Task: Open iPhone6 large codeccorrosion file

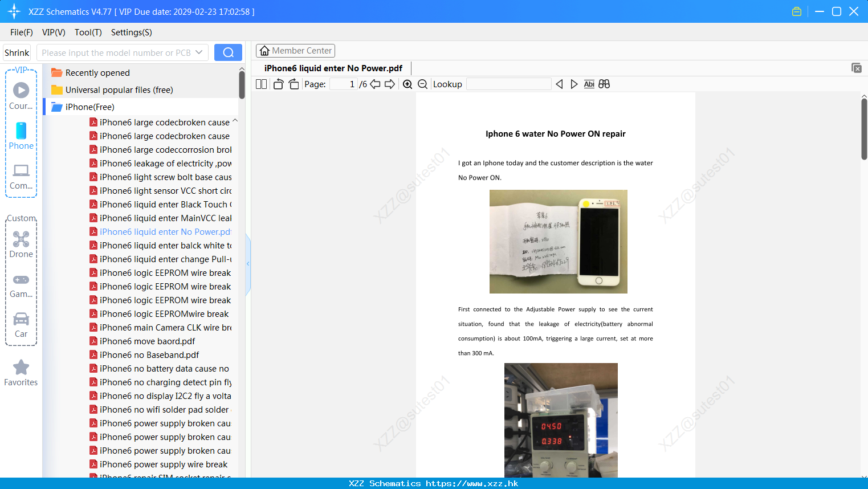Action: (161, 150)
